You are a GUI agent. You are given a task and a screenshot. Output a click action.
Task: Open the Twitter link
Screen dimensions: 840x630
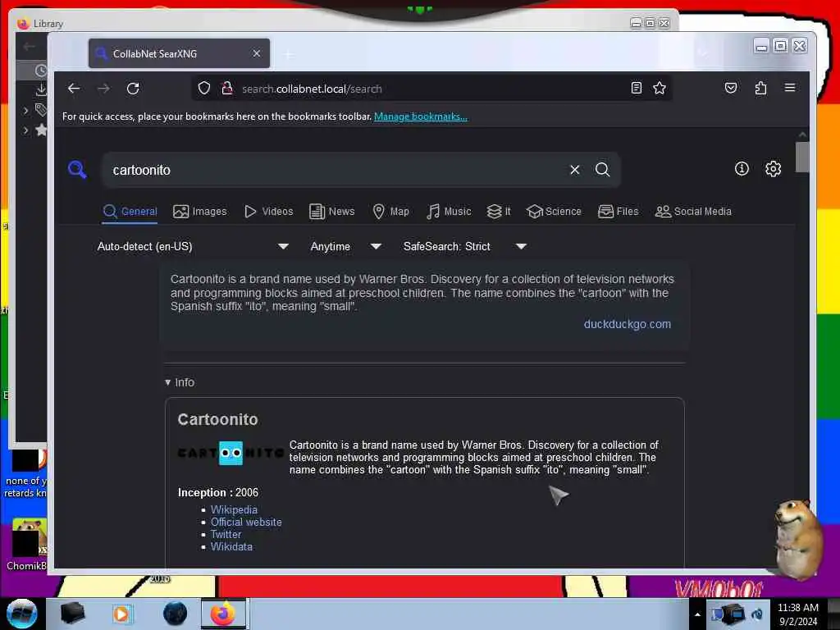[226, 535]
